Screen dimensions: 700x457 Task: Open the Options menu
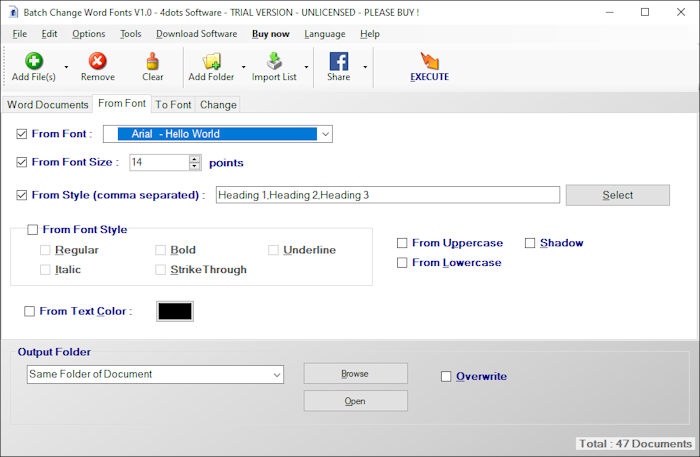coord(89,34)
